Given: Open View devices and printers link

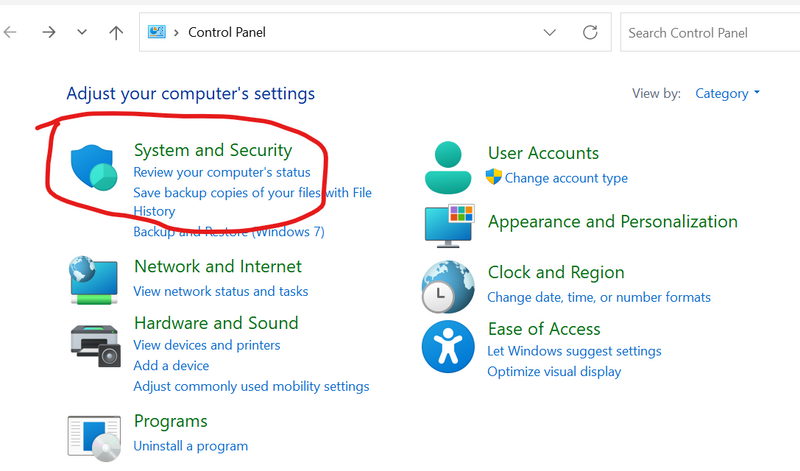Looking at the screenshot, I should 207,345.
